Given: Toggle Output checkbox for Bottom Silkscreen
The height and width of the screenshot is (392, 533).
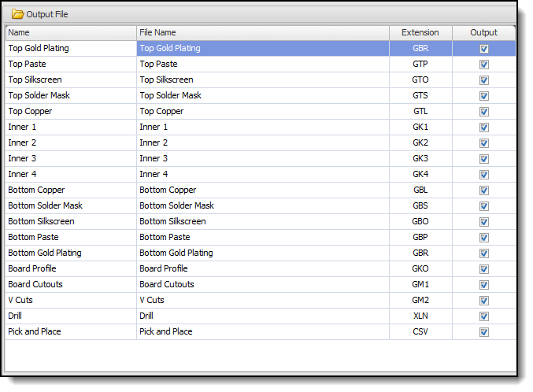Looking at the screenshot, I should click(x=483, y=222).
